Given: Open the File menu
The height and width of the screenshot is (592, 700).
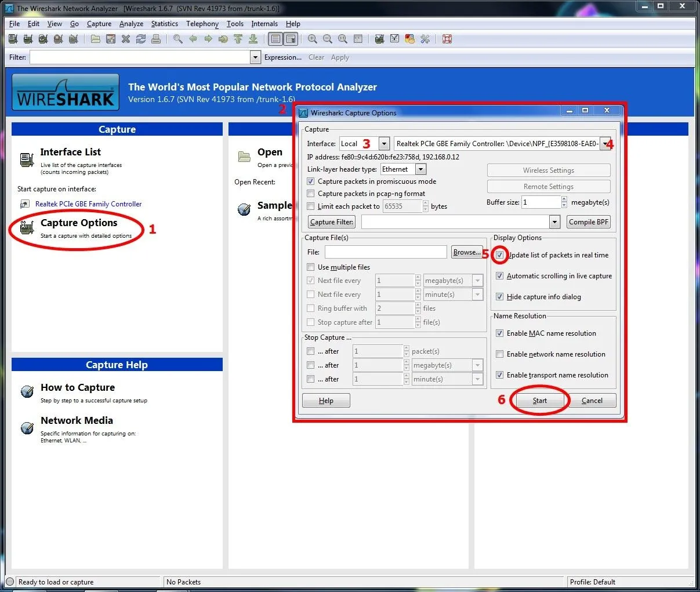Looking at the screenshot, I should tap(14, 24).
